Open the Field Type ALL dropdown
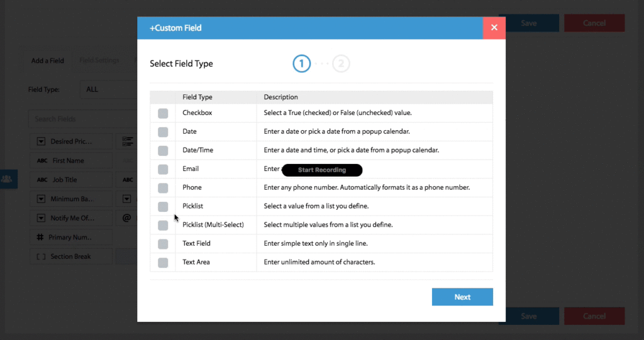The image size is (644, 340). [x=108, y=89]
